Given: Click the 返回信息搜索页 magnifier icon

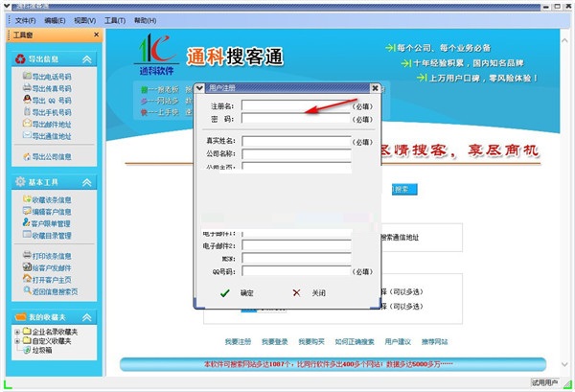Looking at the screenshot, I should (x=27, y=290).
